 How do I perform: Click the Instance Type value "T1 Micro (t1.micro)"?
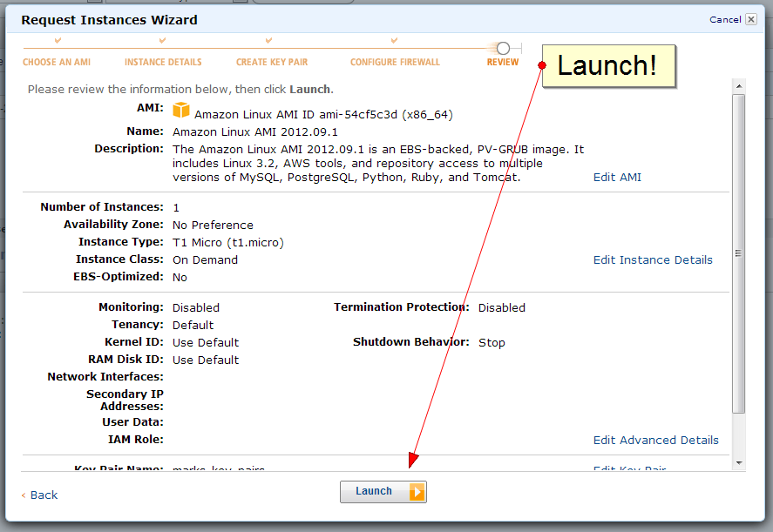tap(228, 243)
